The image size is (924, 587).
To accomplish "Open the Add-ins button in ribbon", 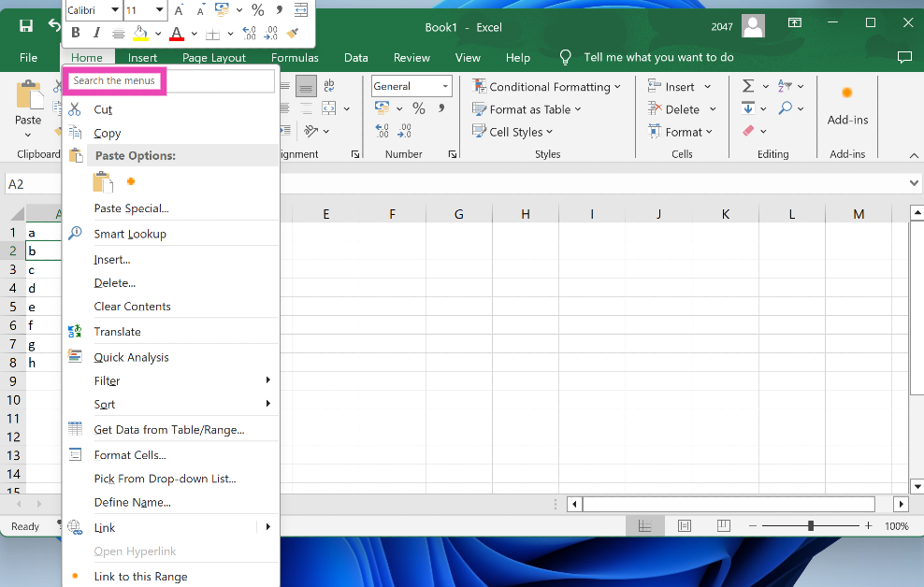I will click(847, 105).
